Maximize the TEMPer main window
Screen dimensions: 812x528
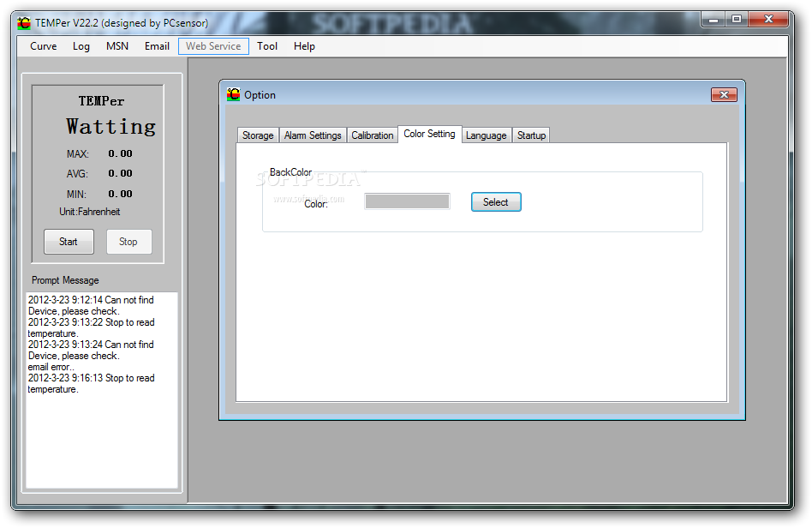[737, 20]
